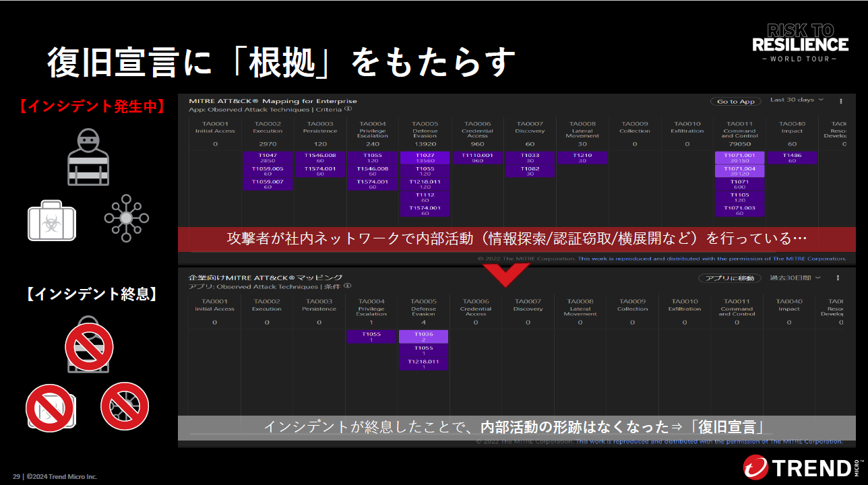
Task: Click the biohazard briefcase icon
Action: 52,220
